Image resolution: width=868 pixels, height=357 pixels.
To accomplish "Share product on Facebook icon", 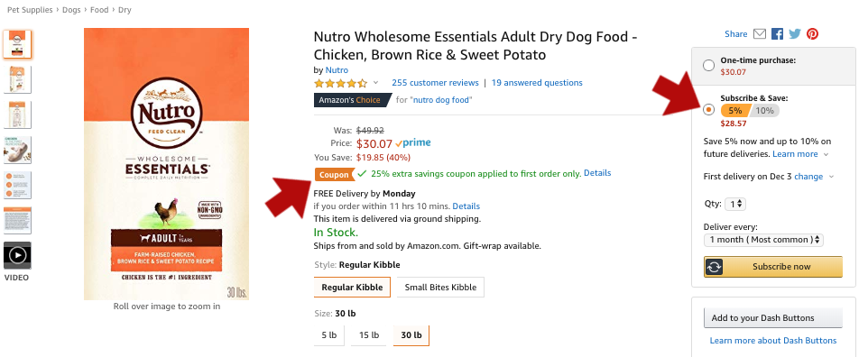I will pyautogui.click(x=777, y=33).
